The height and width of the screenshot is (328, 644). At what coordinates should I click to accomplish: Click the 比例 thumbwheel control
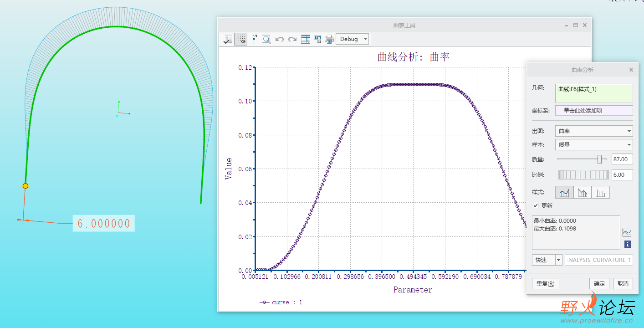pos(583,174)
